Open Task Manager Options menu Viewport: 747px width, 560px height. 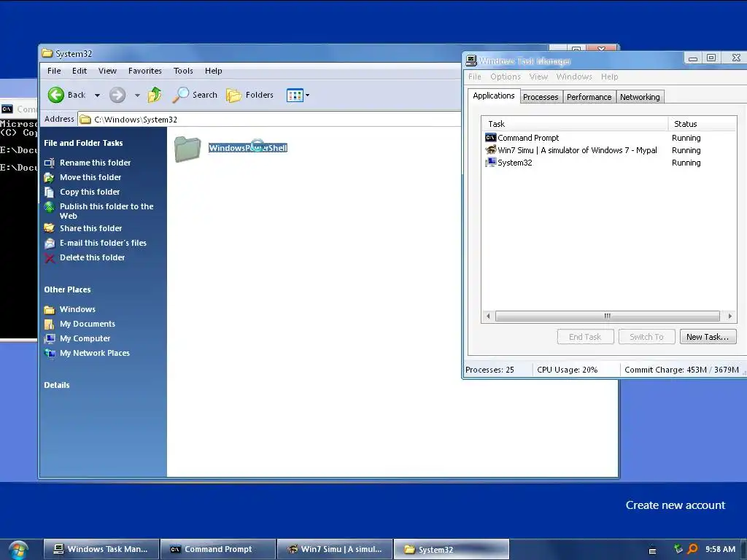click(x=506, y=77)
